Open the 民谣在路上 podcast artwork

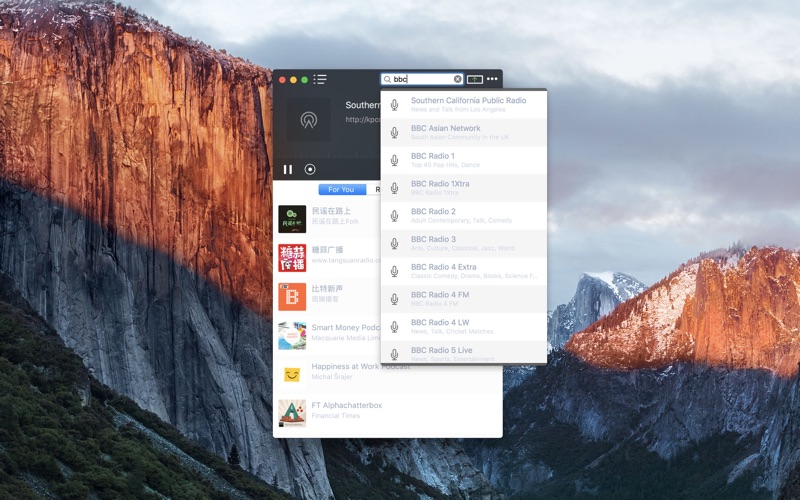pyautogui.click(x=292, y=219)
